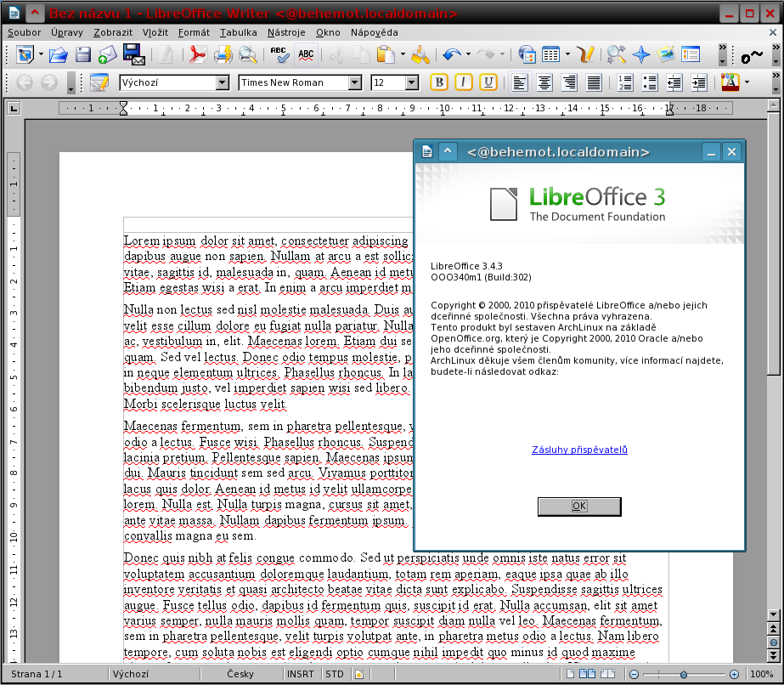Image resolution: width=784 pixels, height=685 pixels.
Task: Toggle underline formatting
Action: pyautogui.click(x=488, y=82)
